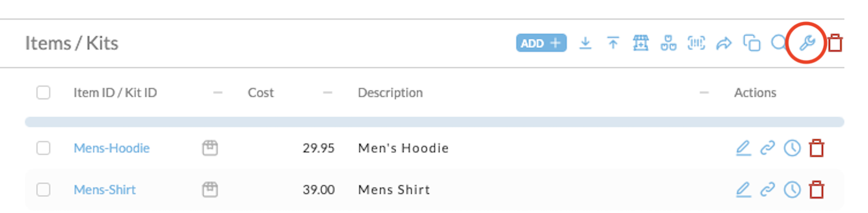Viewport: 868px width, 213px height.
Task: Toggle the select-all checkbox in table header
Action: pos(43,93)
